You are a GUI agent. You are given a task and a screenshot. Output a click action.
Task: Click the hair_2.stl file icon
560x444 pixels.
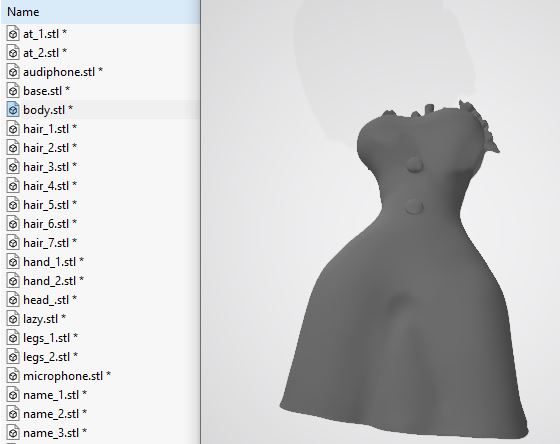click(13, 148)
